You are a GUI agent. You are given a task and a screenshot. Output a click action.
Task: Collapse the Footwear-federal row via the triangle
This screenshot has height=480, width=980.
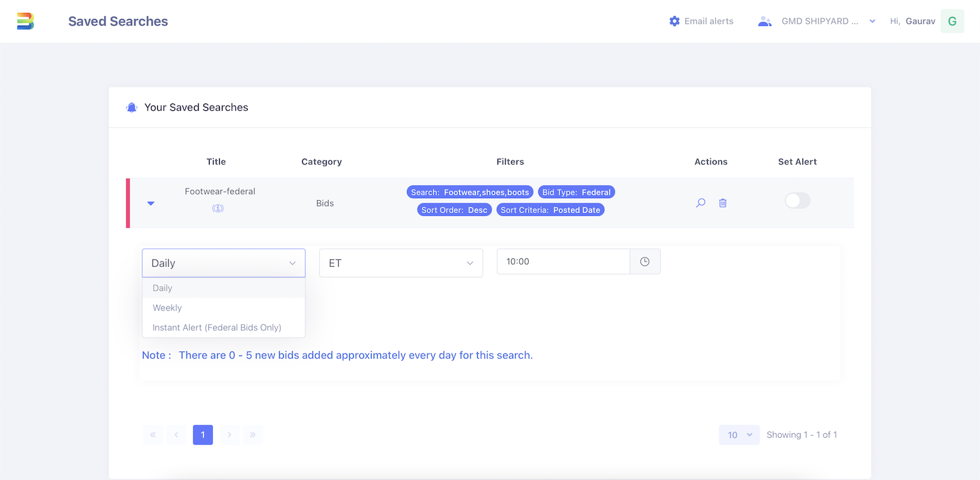pyautogui.click(x=151, y=202)
